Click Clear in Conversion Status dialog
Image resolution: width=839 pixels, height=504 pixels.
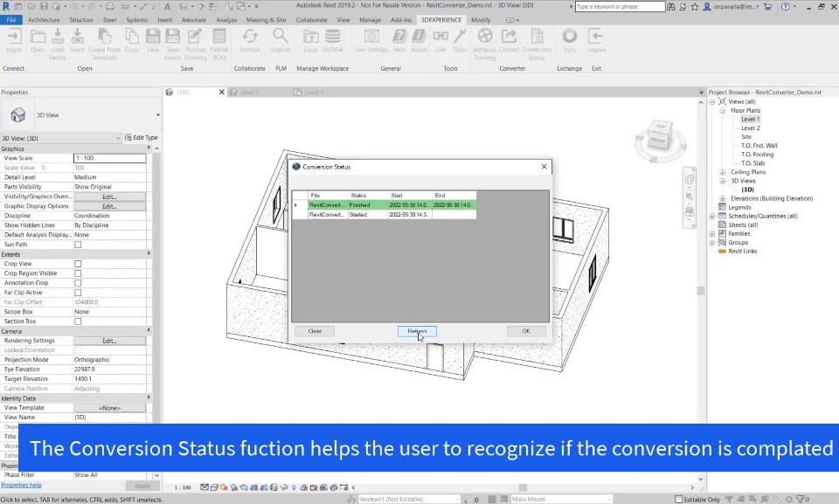click(x=315, y=331)
